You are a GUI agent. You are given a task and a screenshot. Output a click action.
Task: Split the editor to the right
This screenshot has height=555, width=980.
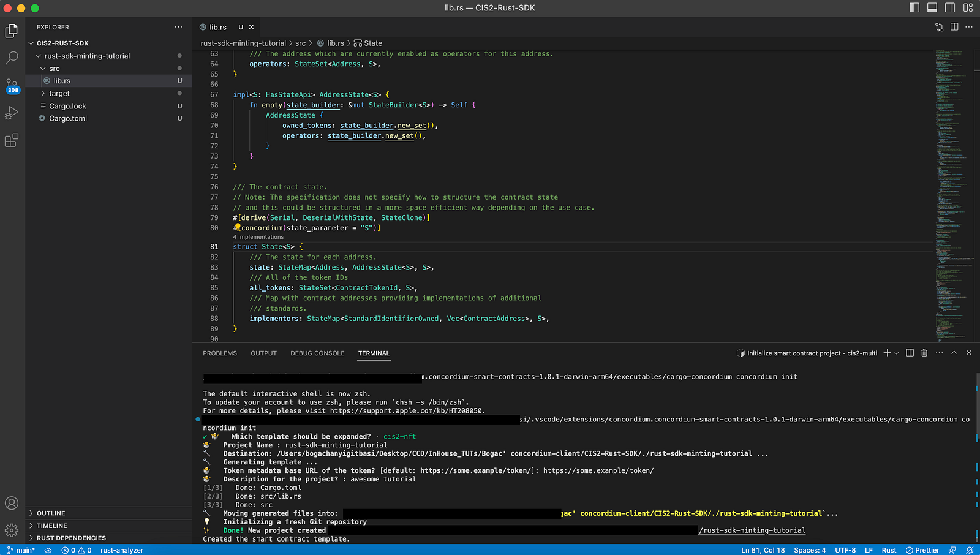click(x=954, y=27)
